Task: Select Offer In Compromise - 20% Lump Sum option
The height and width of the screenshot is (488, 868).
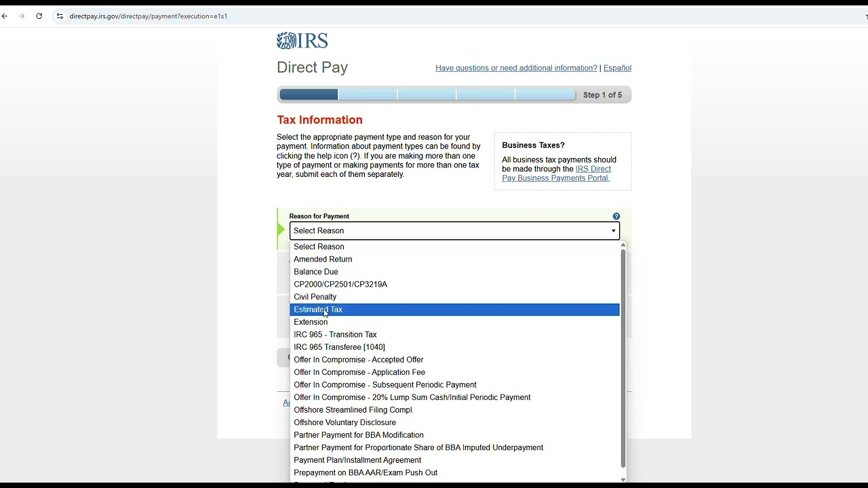Action: (x=454, y=397)
